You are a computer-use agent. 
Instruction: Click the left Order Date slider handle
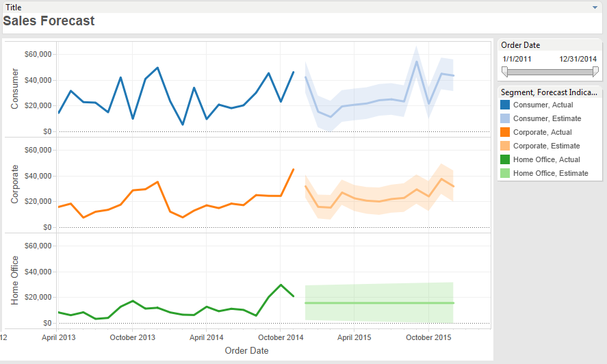(x=505, y=71)
